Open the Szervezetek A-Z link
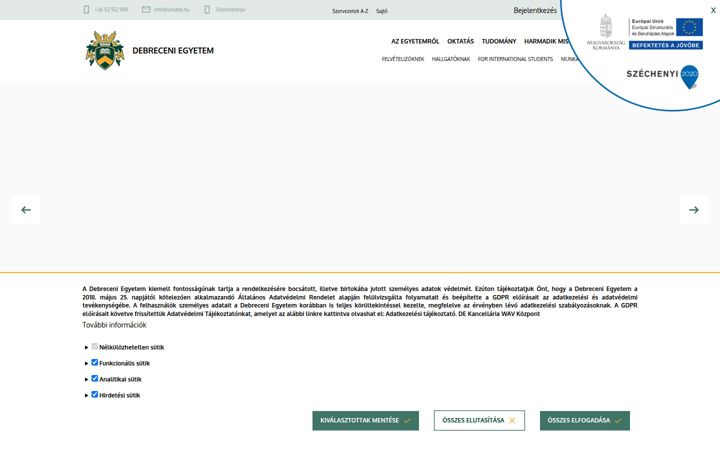This screenshot has height=450, width=720. click(x=350, y=11)
